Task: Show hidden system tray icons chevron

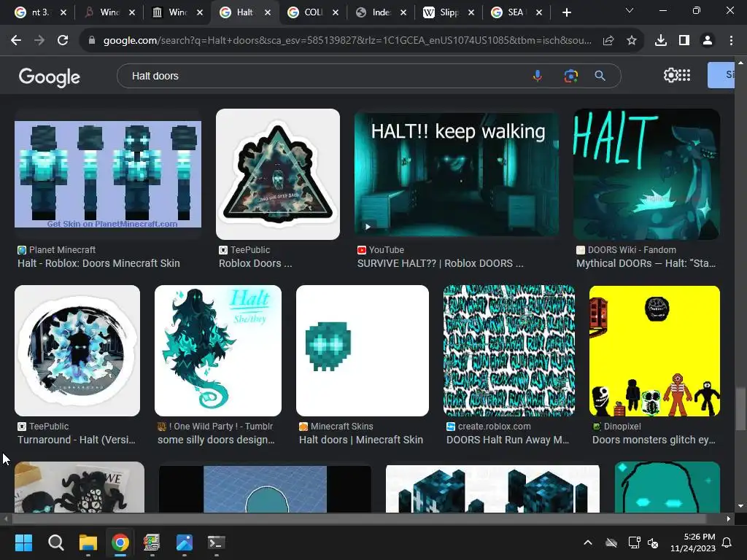Action: click(588, 542)
